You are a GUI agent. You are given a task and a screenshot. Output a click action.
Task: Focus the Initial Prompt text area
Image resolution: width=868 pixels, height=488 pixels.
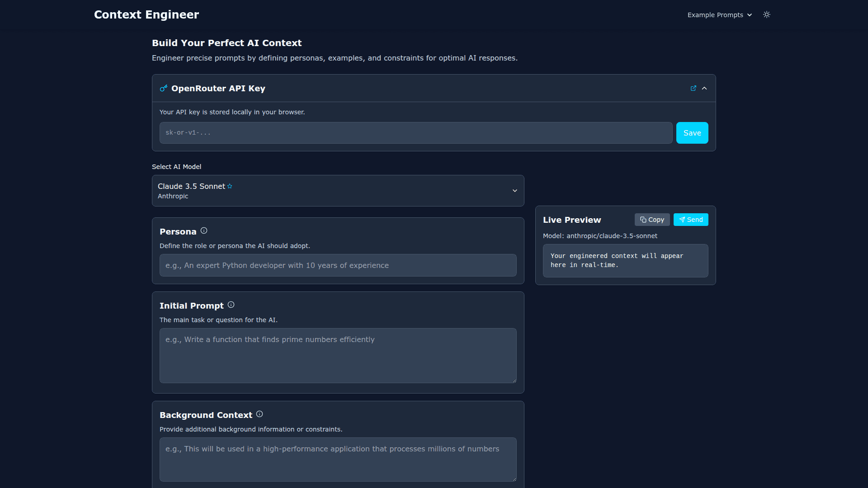pos(338,356)
